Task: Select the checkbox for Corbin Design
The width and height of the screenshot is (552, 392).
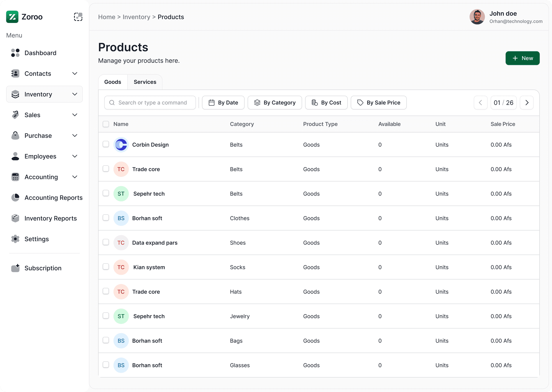Action: click(x=106, y=144)
